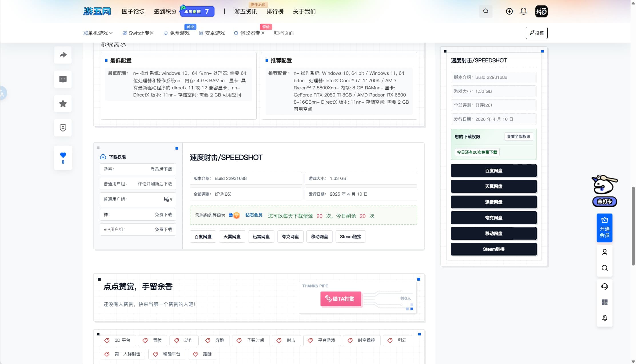Click the floating bell icon at bottom right
The height and width of the screenshot is (364, 636).
(x=605, y=318)
